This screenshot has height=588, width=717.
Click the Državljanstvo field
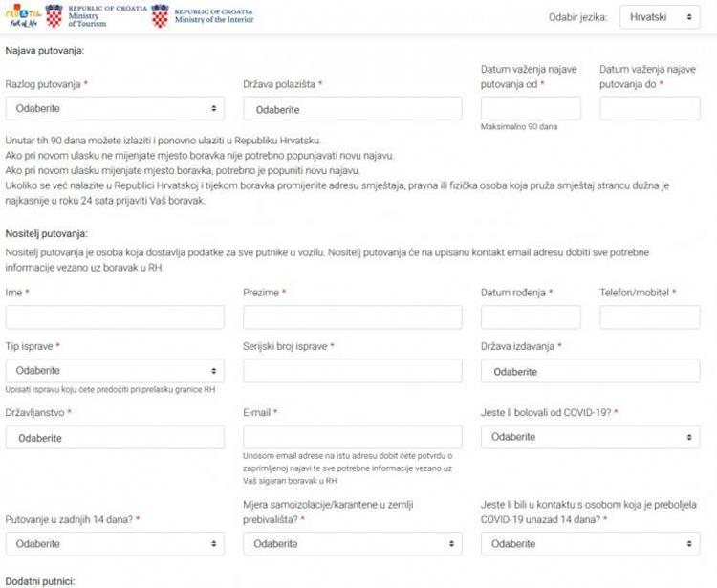[x=115, y=437]
